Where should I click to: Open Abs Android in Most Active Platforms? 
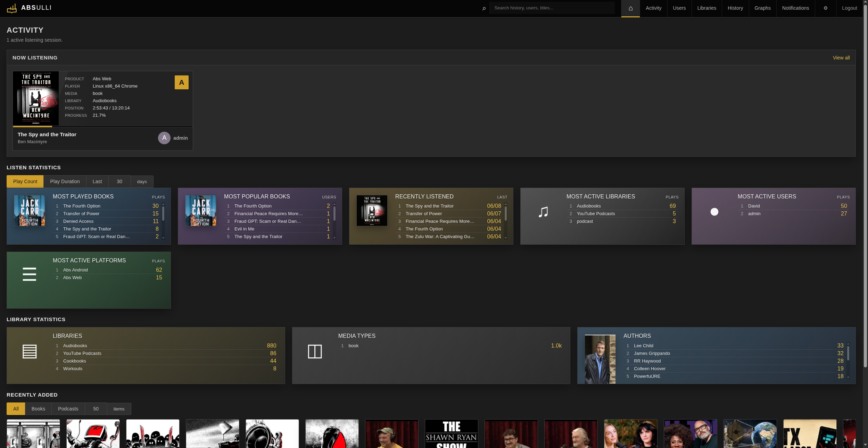pyautogui.click(x=75, y=270)
